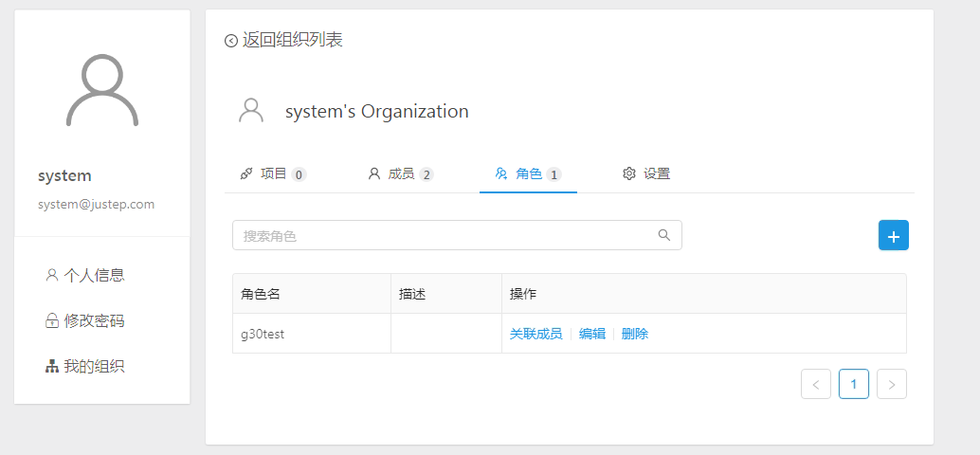Select the 角色 tab

(x=528, y=173)
